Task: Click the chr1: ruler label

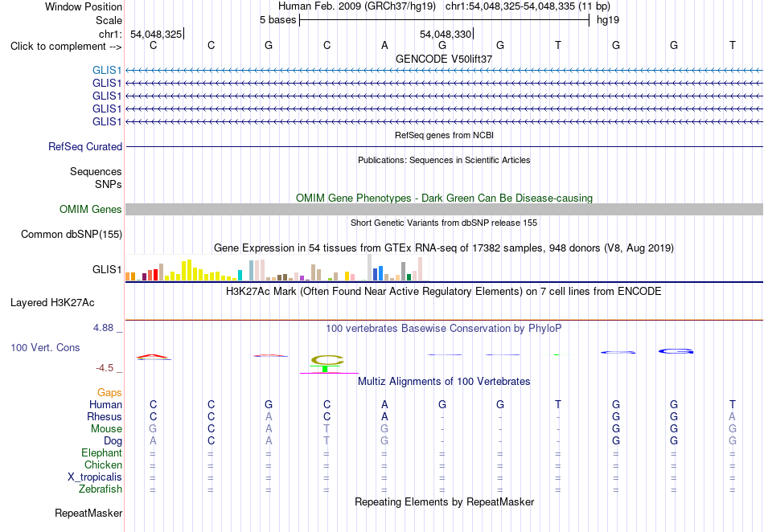Action: (110, 34)
